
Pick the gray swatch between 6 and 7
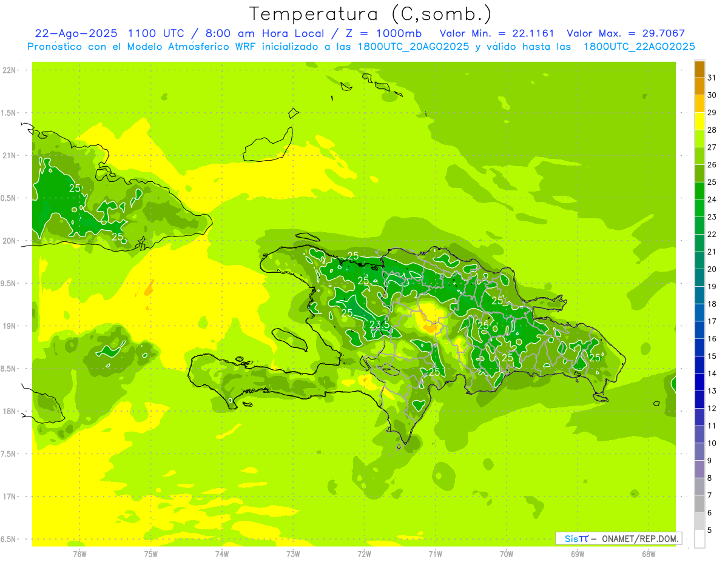[700, 504]
